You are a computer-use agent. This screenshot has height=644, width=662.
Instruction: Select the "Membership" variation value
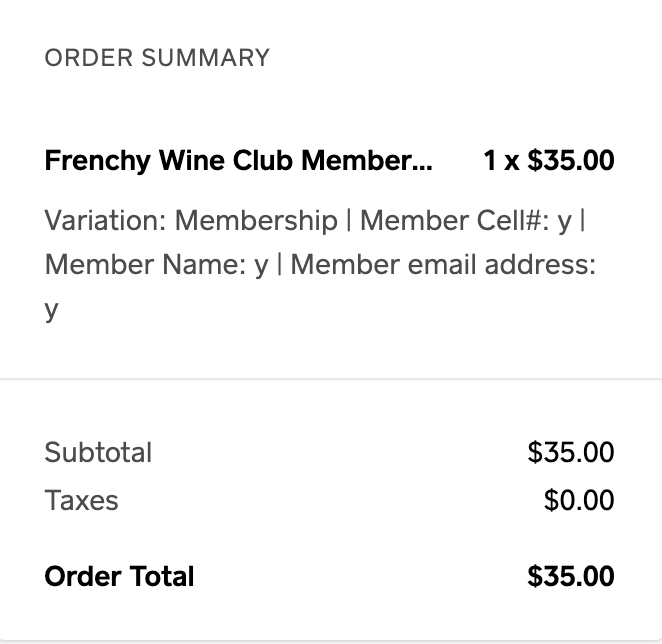pos(256,220)
